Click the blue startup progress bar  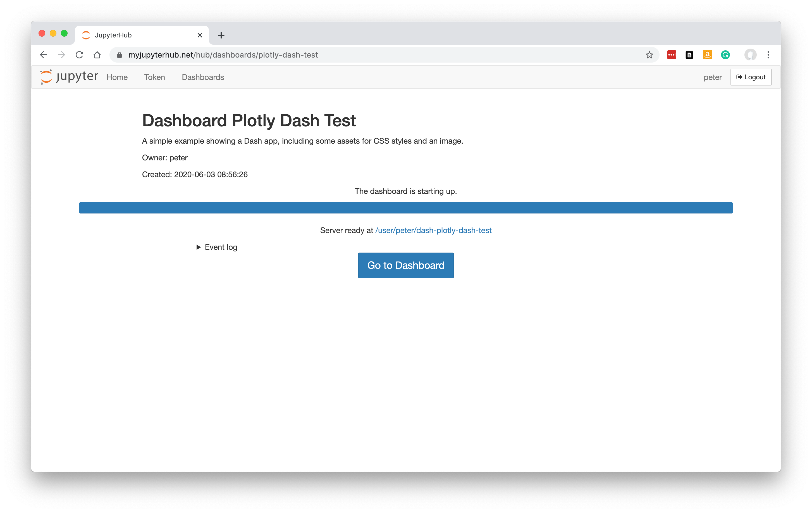coord(406,208)
